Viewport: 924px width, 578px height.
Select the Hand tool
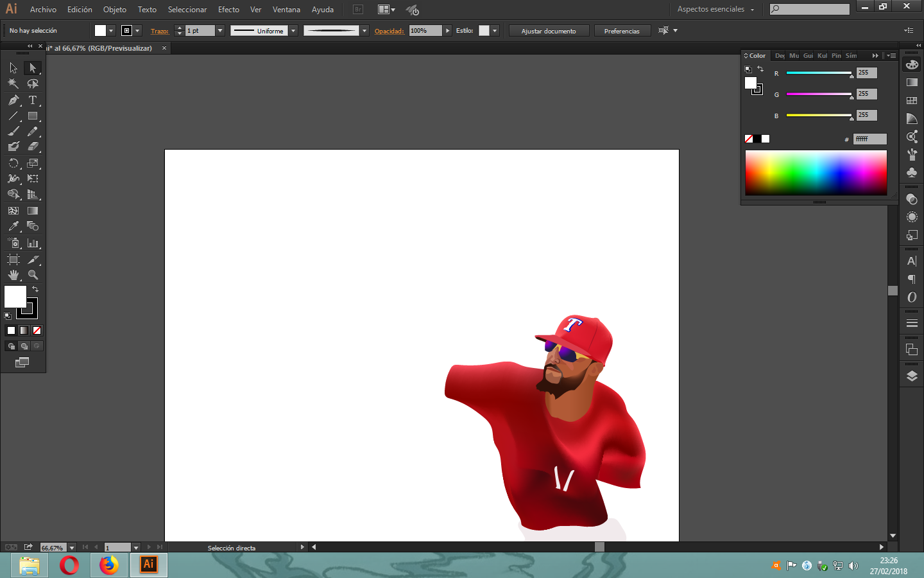click(x=13, y=275)
